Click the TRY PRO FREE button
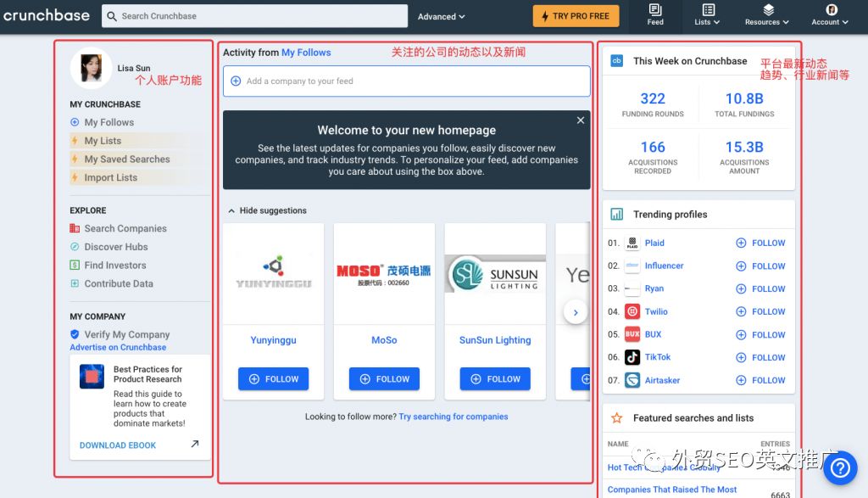Image resolution: width=868 pixels, height=498 pixels. [x=576, y=15]
